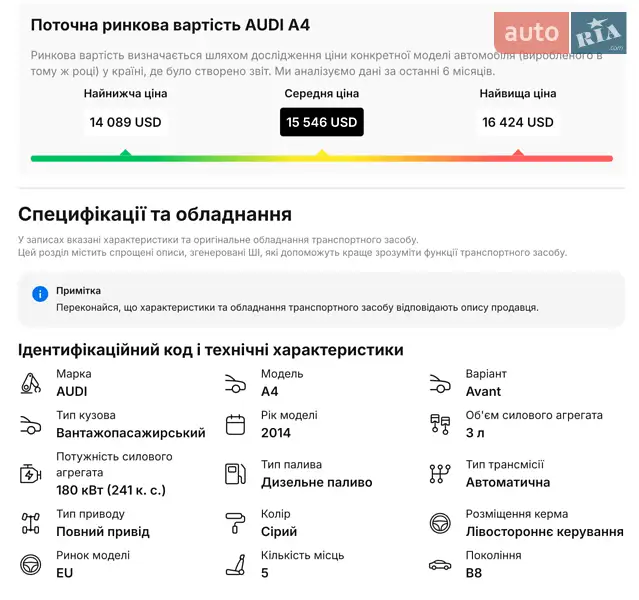
Task: Select the average price 15 546 USD badge
Action: [x=321, y=122]
